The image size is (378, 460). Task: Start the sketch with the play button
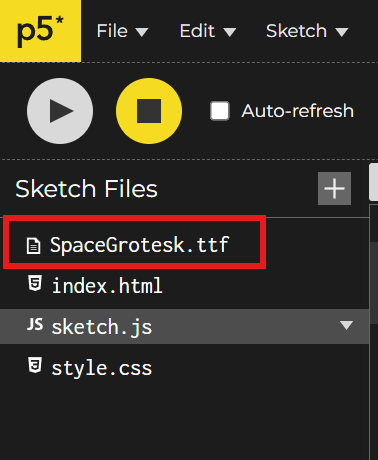pyautogui.click(x=60, y=111)
